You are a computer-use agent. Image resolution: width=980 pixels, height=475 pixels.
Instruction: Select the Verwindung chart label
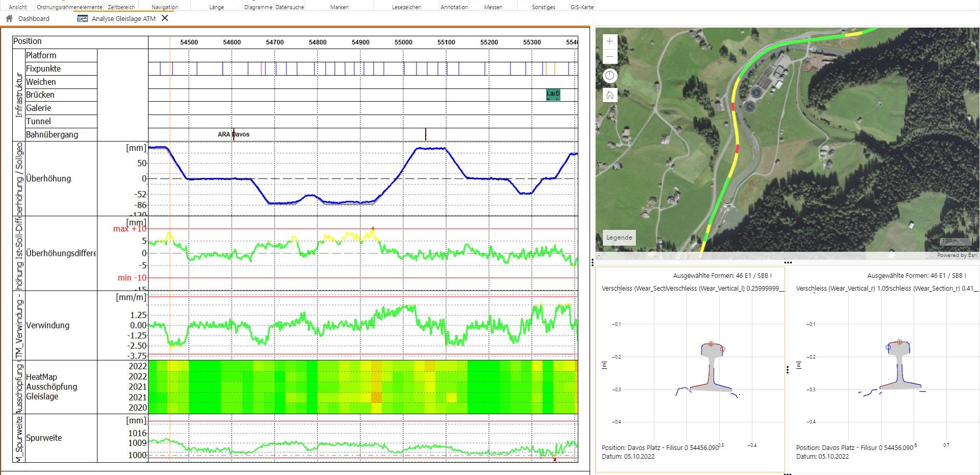47,325
